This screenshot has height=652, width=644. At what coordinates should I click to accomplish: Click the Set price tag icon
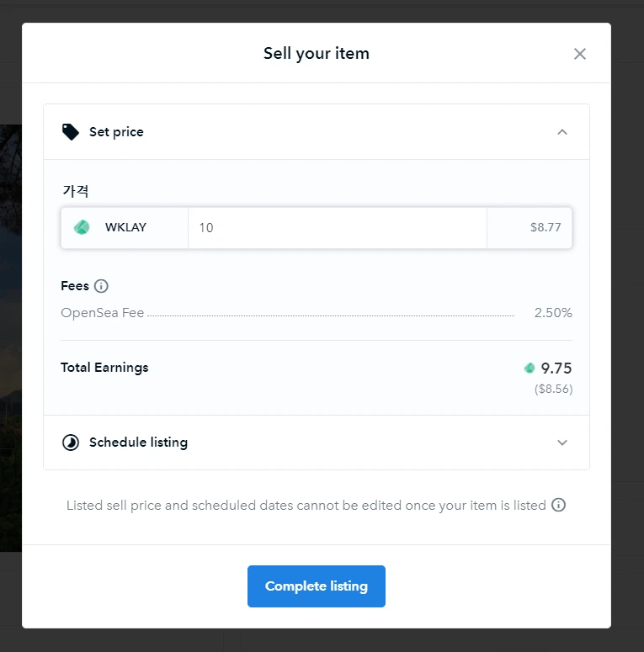tap(71, 132)
